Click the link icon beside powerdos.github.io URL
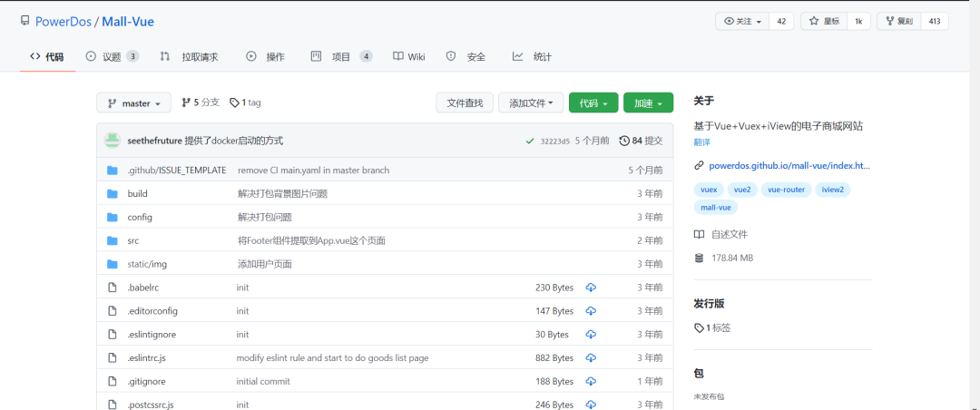The height and width of the screenshot is (410, 980). pos(699,166)
